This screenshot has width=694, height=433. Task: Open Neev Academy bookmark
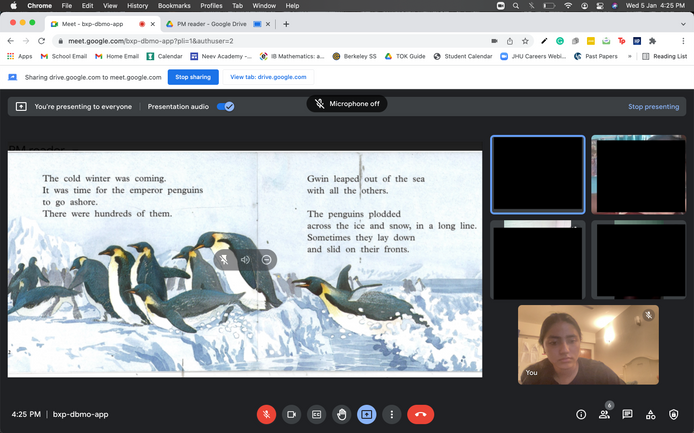point(221,56)
